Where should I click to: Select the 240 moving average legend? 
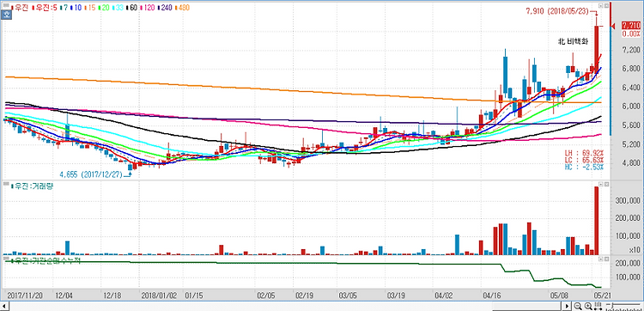click(x=165, y=8)
